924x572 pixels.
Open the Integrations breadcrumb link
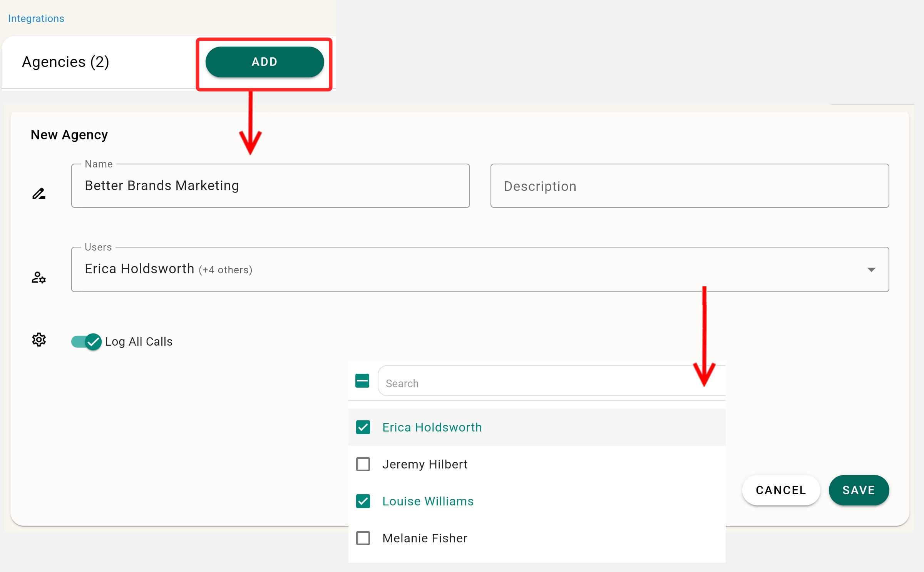(36, 18)
